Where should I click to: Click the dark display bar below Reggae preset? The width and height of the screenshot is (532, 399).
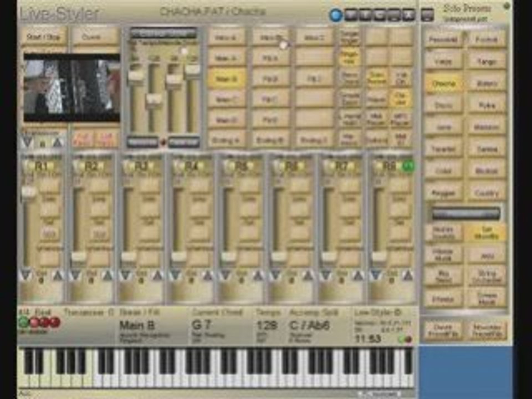click(x=465, y=213)
